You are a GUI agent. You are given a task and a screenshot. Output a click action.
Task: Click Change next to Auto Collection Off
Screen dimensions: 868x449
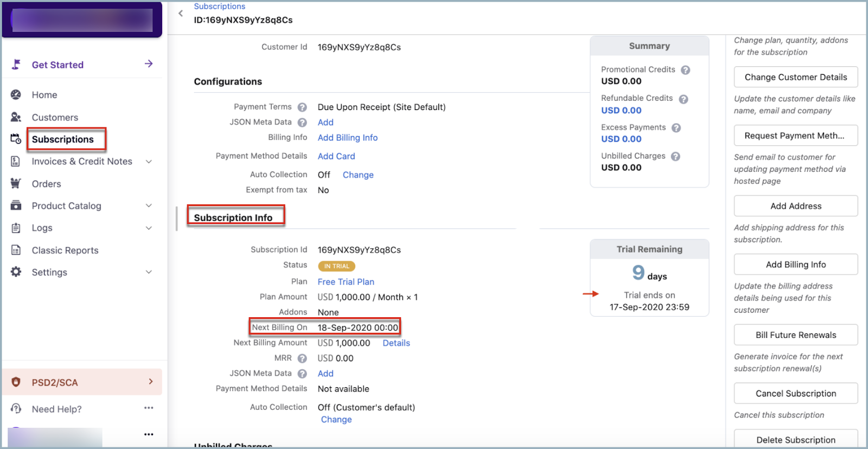tap(358, 175)
